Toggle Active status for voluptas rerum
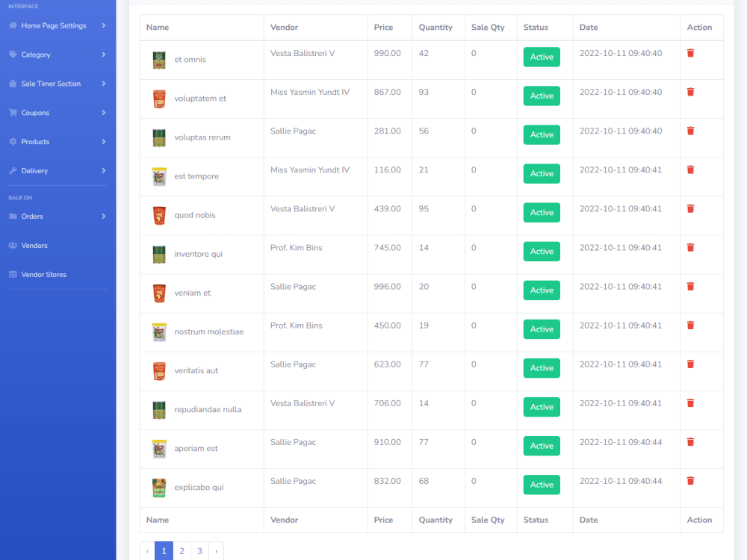747x560 pixels. pyautogui.click(x=542, y=134)
